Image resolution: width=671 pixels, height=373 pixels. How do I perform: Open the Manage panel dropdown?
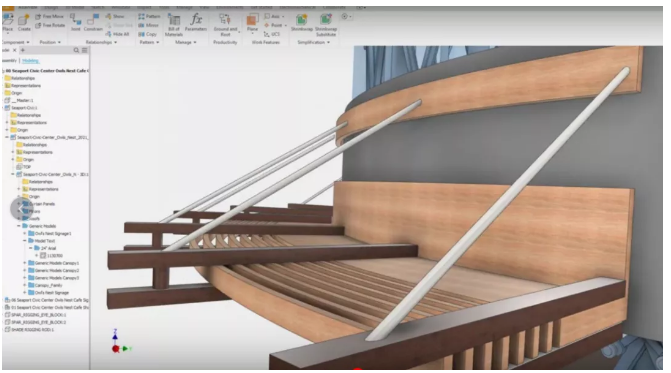pyautogui.click(x=195, y=42)
